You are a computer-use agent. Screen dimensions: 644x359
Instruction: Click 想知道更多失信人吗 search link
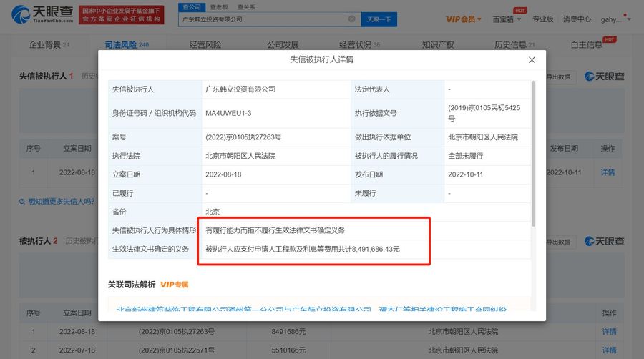57,201
